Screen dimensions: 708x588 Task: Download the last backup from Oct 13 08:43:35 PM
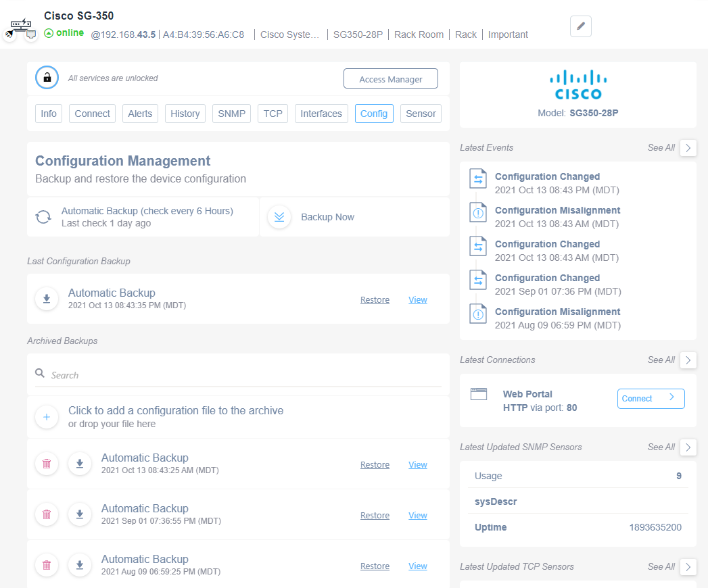point(47,299)
